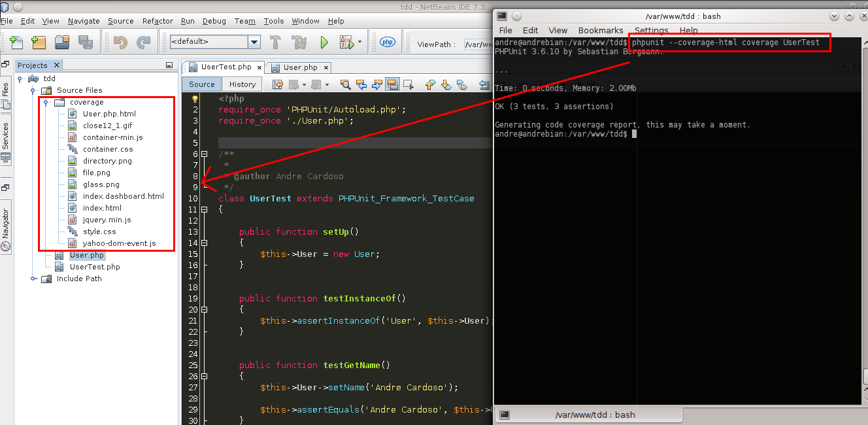Click the Build Project hammer icon
Viewport: 868px width, 425px height.
pos(276,42)
